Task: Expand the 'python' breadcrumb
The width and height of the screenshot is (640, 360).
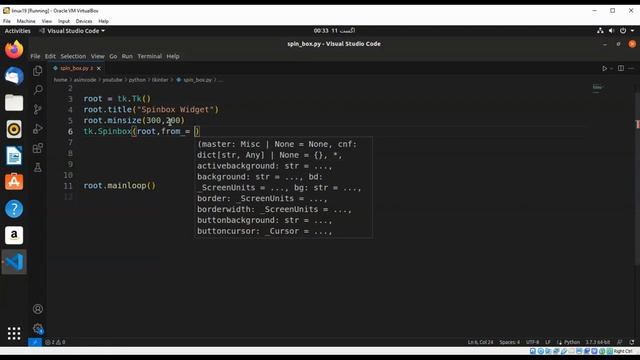Action: pyautogui.click(x=137, y=80)
